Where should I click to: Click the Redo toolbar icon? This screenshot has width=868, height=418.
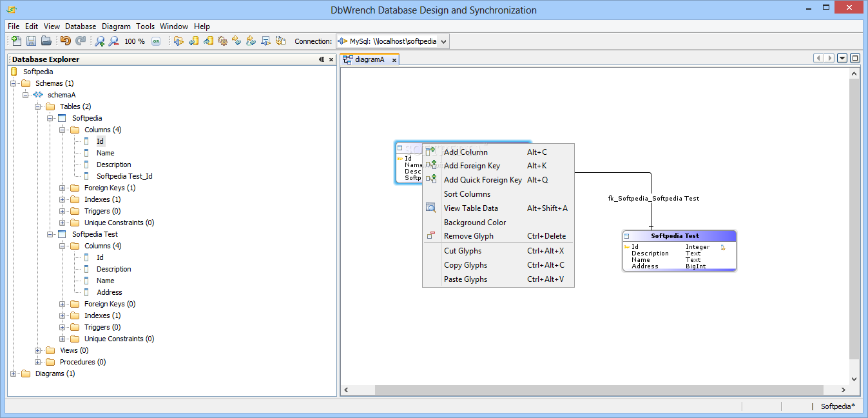pos(81,41)
